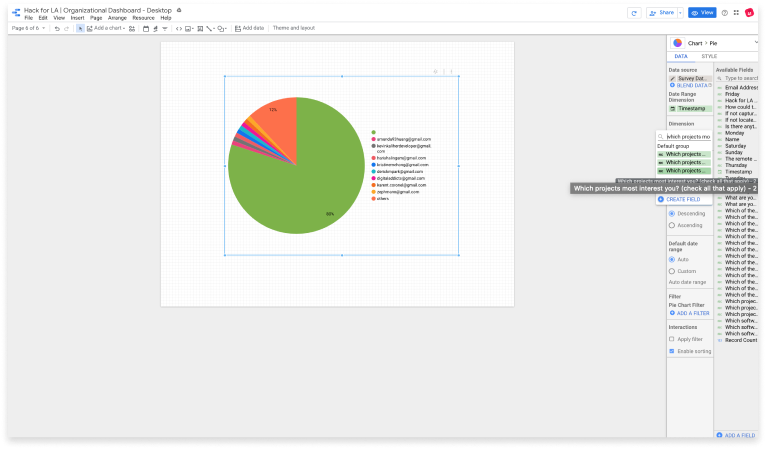Switch to the STYLE tab
This screenshot has height=450, width=766.
coord(709,58)
